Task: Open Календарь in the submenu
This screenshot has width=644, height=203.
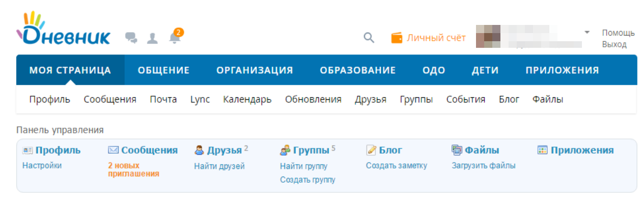Action: click(x=247, y=100)
